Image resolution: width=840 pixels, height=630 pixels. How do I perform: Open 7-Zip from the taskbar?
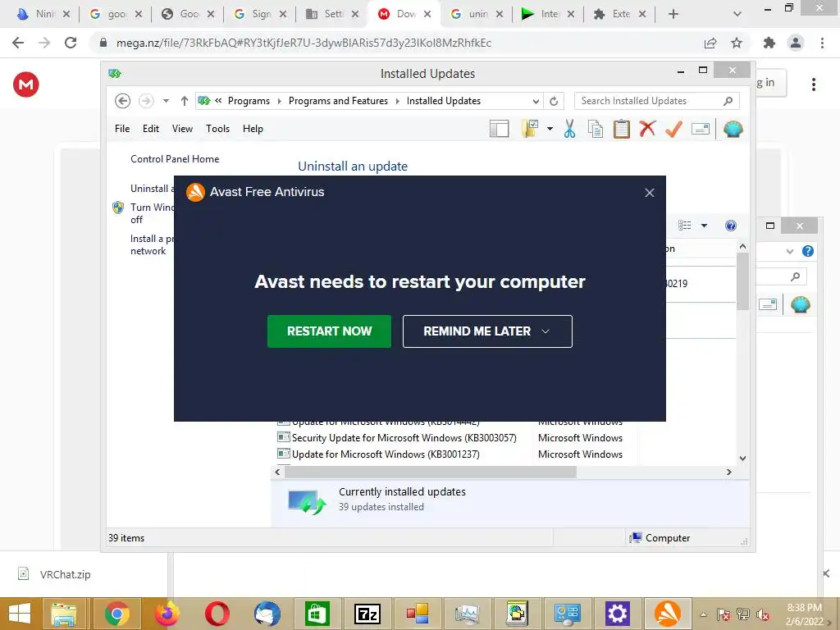[367, 614]
